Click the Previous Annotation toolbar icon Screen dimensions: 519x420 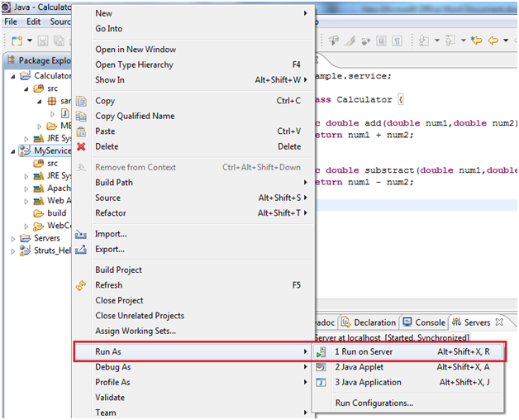(x=450, y=41)
